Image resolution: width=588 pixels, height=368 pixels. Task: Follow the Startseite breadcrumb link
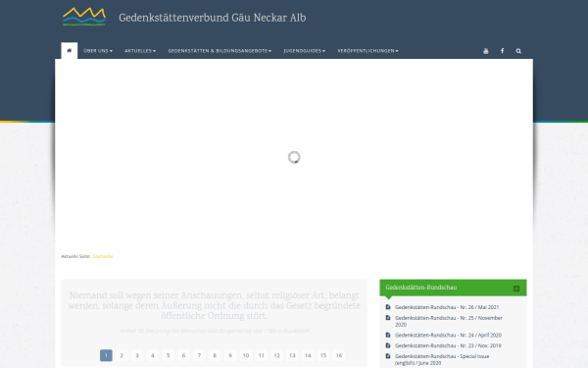pyautogui.click(x=103, y=256)
